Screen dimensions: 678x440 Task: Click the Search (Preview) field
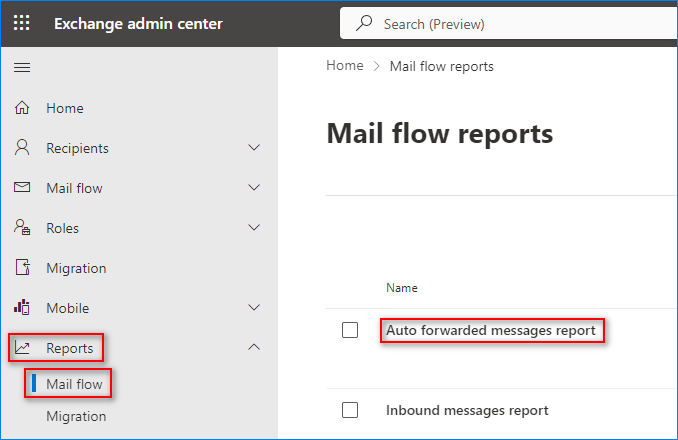click(508, 23)
